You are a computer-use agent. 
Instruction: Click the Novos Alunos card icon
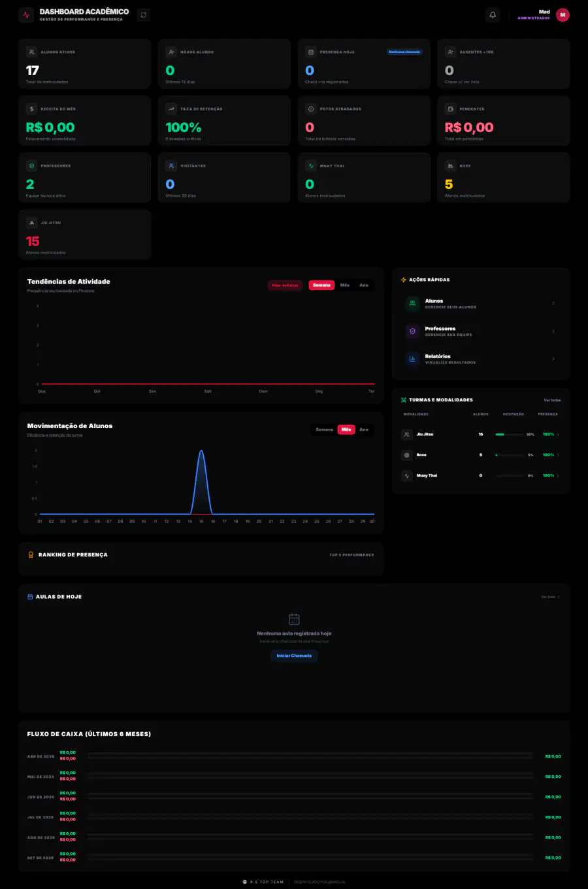[x=171, y=52]
